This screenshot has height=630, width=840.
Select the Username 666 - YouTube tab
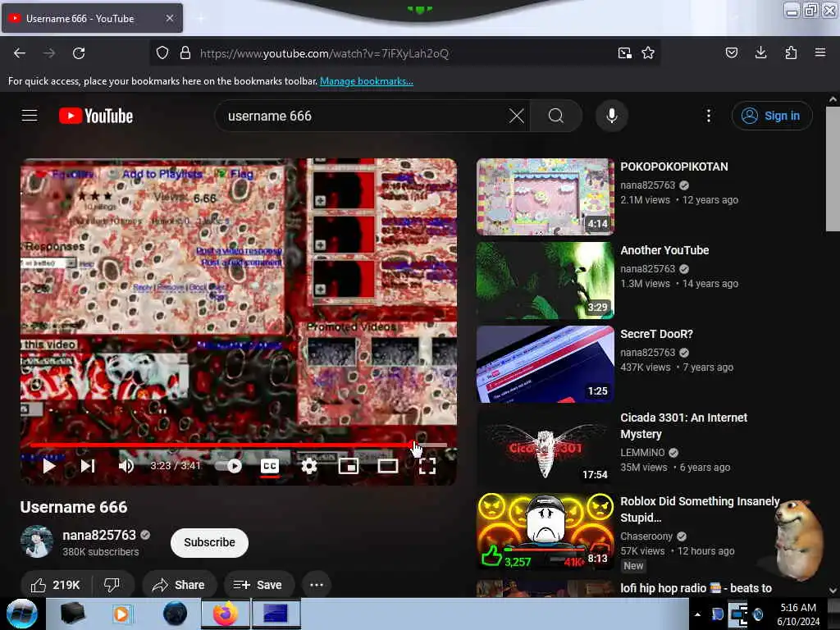92,18
